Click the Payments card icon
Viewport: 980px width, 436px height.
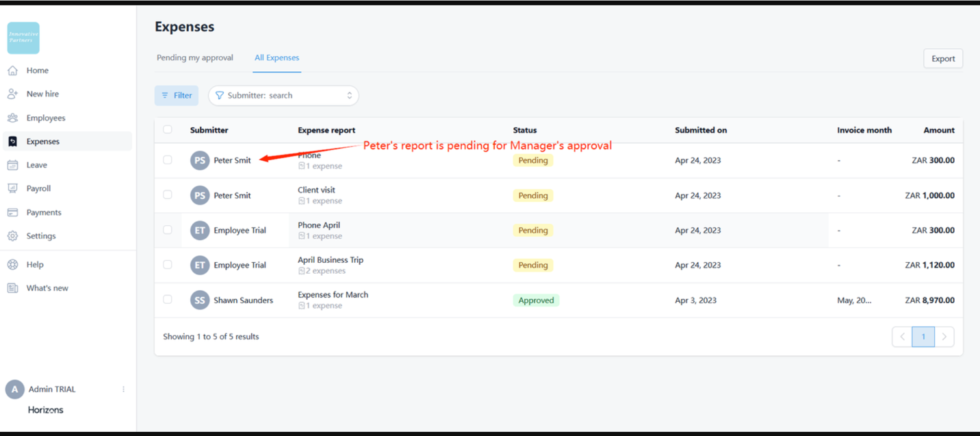click(12, 212)
